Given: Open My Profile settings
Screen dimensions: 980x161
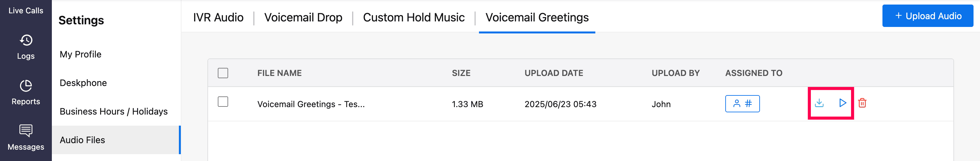Looking at the screenshot, I should (x=81, y=55).
